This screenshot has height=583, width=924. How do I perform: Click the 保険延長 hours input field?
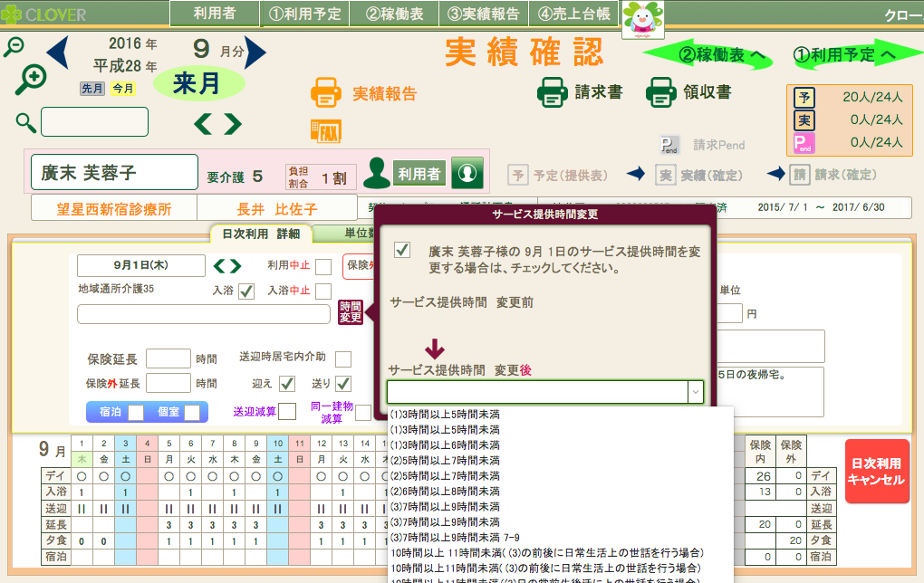tap(168, 358)
